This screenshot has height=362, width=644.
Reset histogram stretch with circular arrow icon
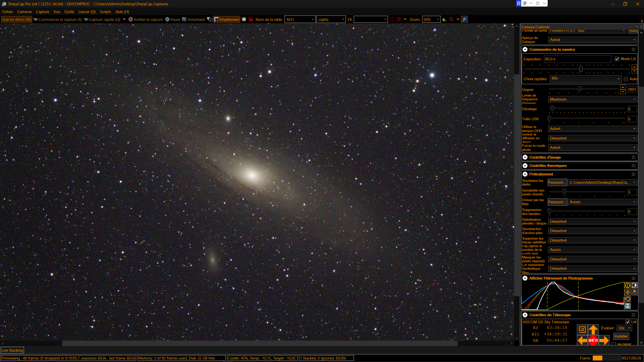627,299
